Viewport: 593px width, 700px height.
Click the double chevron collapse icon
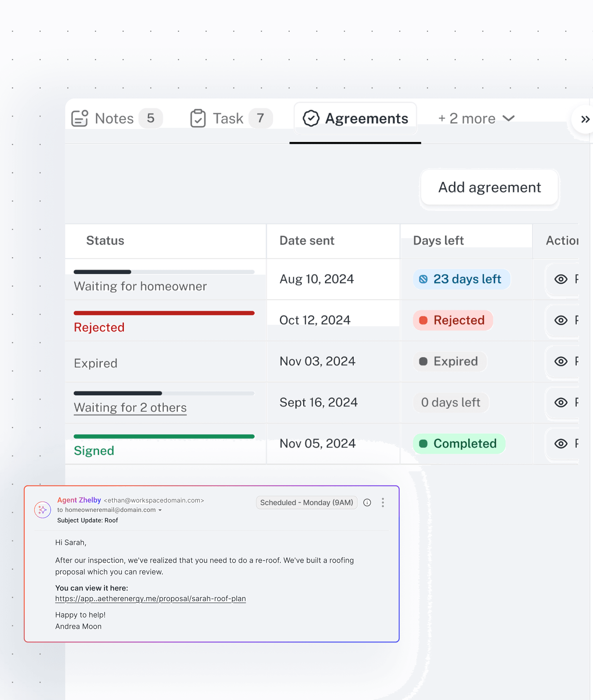tap(585, 119)
